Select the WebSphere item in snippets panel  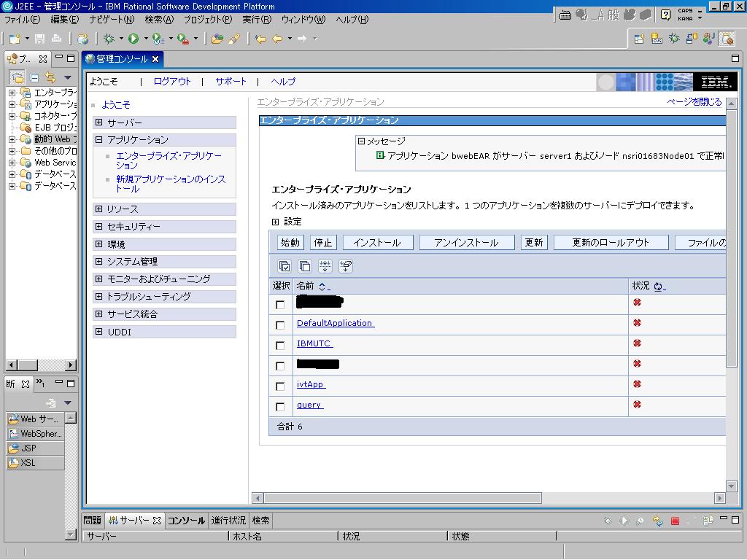point(35,434)
